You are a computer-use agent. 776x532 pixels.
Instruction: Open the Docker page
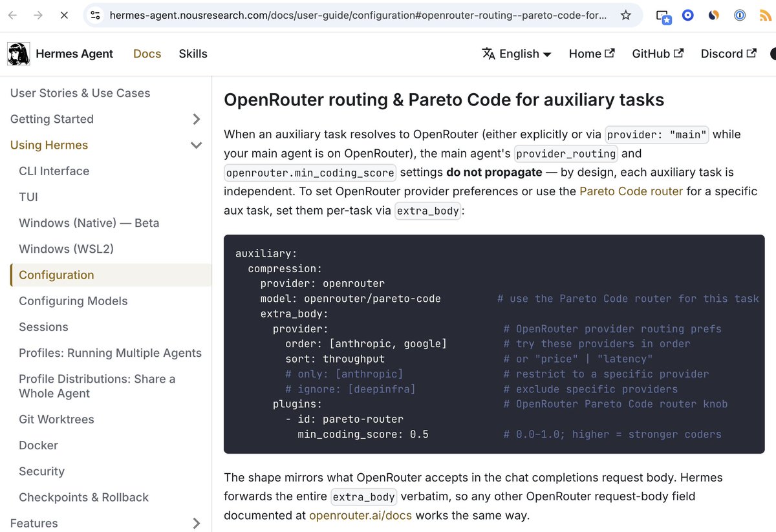tap(38, 445)
